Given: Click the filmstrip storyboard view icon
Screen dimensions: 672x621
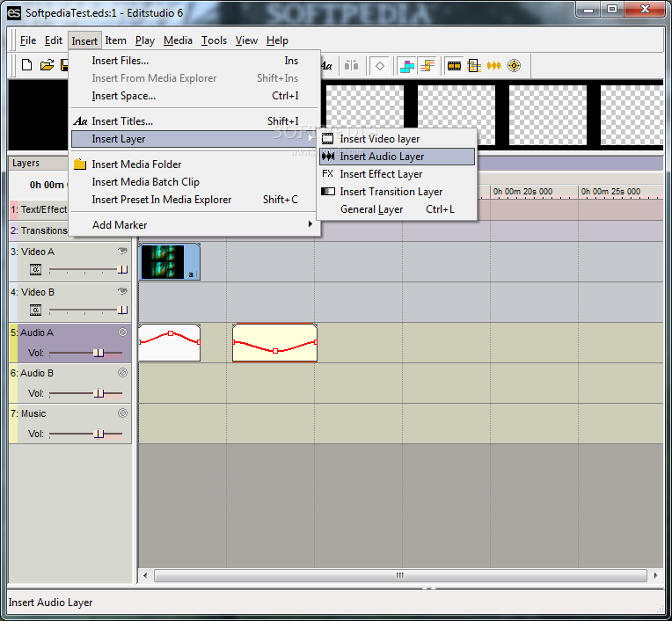Looking at the screenshot, I should (x=454, y=66).
